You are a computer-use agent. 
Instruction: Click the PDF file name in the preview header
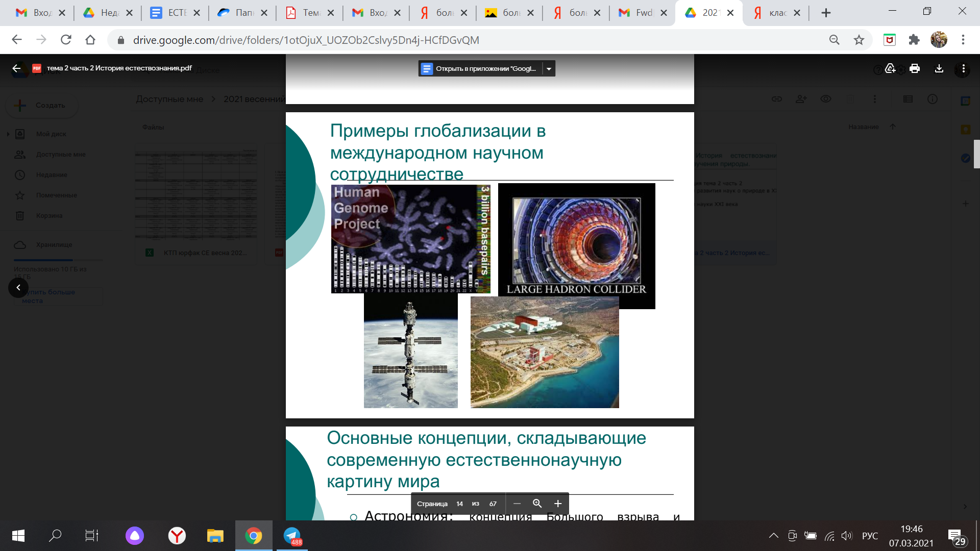[119, 68]
